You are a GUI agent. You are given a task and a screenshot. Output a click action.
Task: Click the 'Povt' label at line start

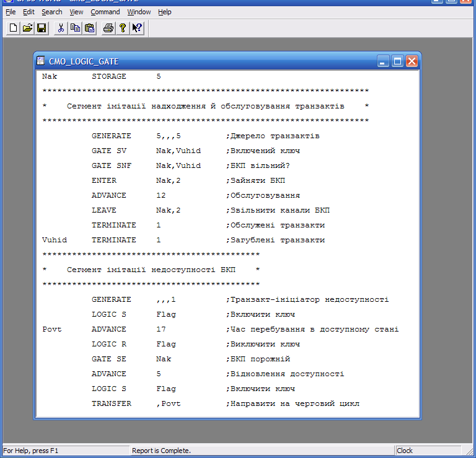tap(52, 329)
